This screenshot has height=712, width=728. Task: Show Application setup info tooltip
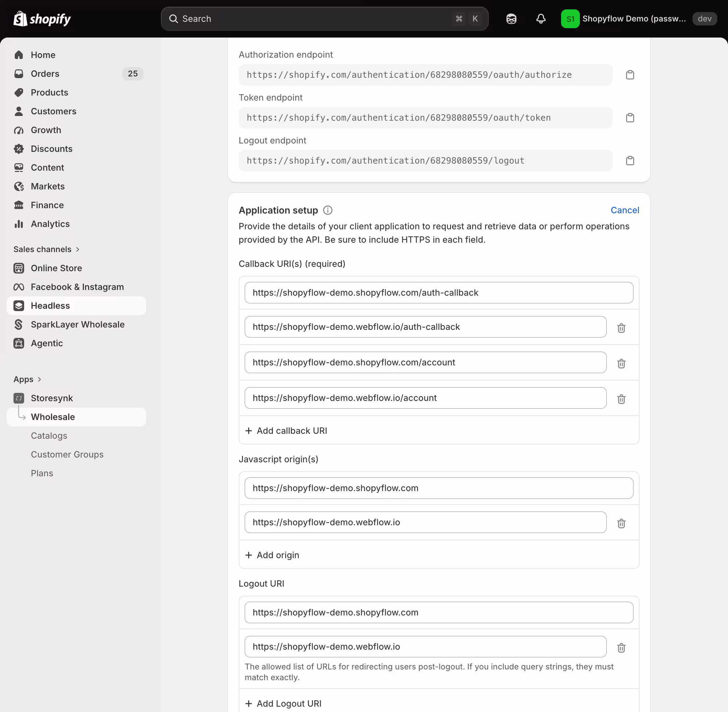tap(327, 210)
